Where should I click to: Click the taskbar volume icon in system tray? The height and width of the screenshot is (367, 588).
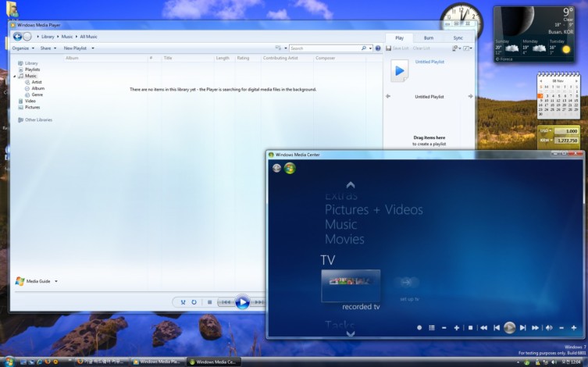coord(554,362)
